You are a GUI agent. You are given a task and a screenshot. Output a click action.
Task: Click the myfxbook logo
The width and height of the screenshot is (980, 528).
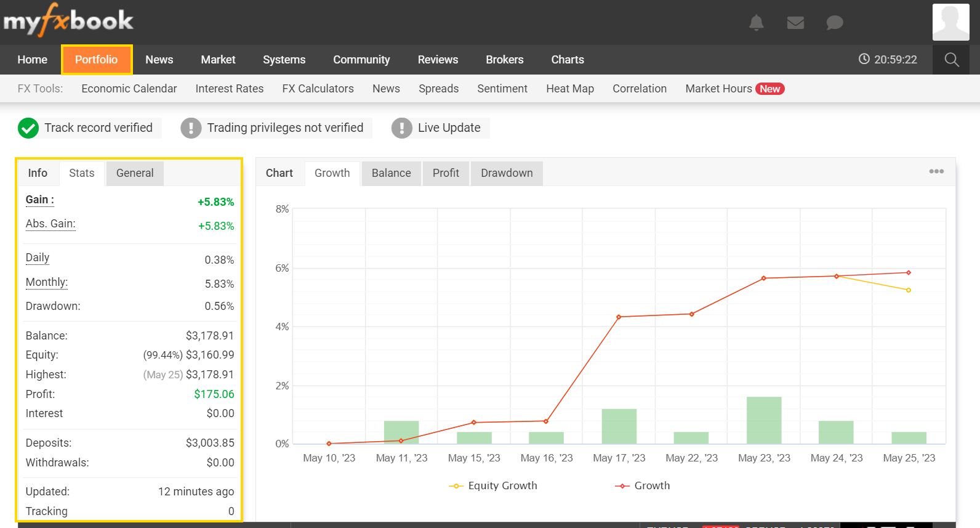[68, 21]
